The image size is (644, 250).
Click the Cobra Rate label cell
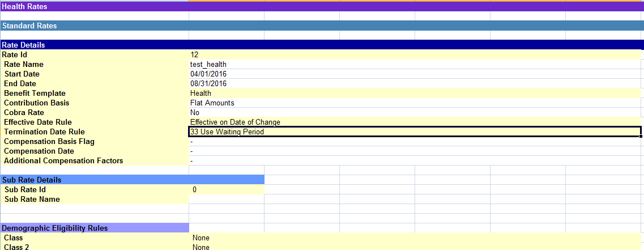[95, 113]
